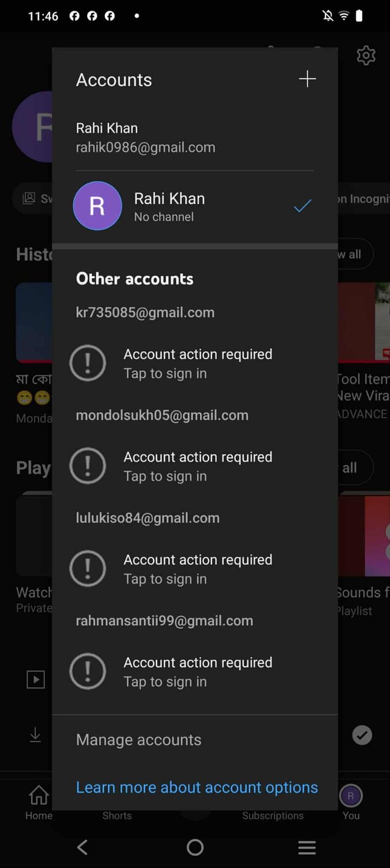Go to Home tab icon

coord(38,795)
